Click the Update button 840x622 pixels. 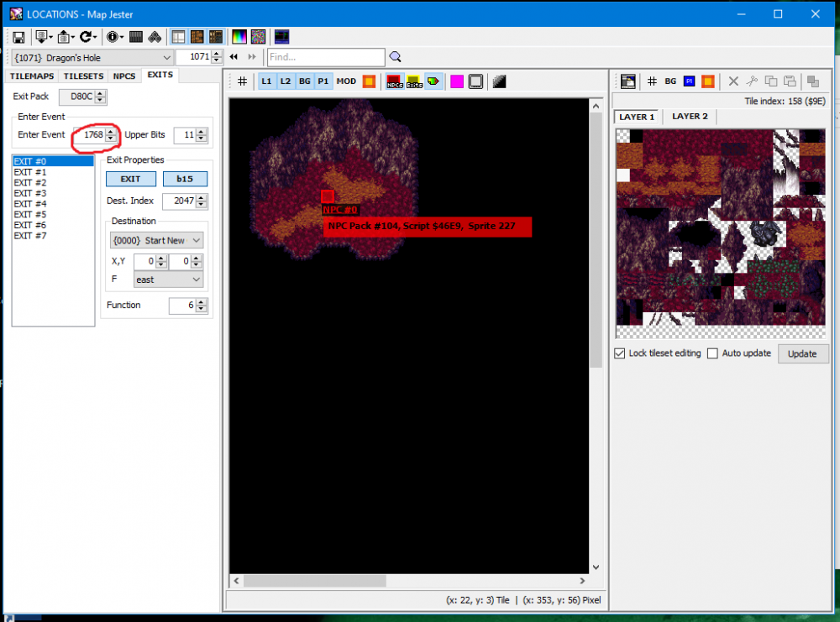pos(802,354)
